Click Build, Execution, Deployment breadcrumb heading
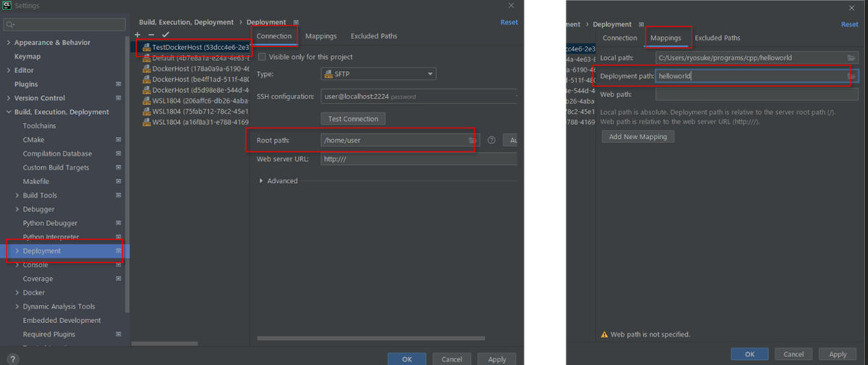 (186, 22)
